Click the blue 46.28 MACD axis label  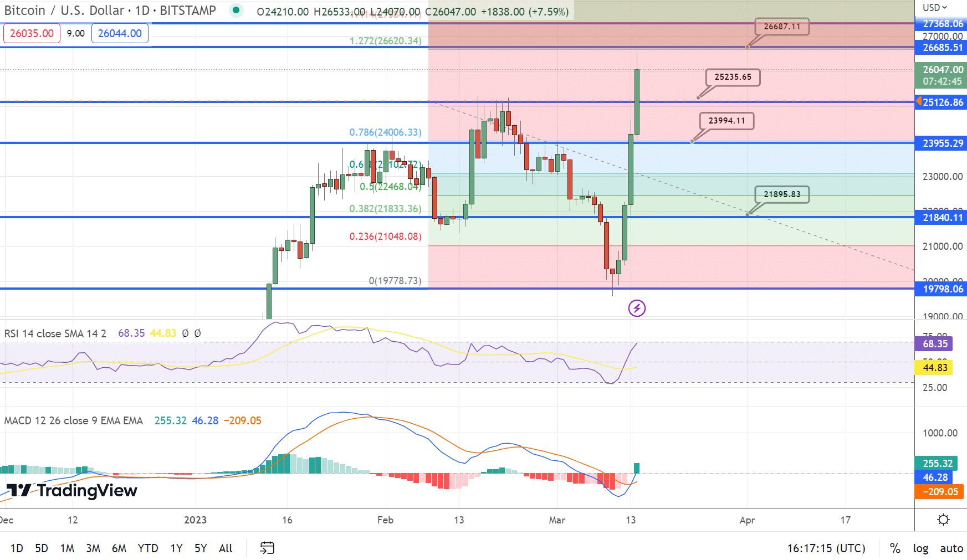(935, 477)
